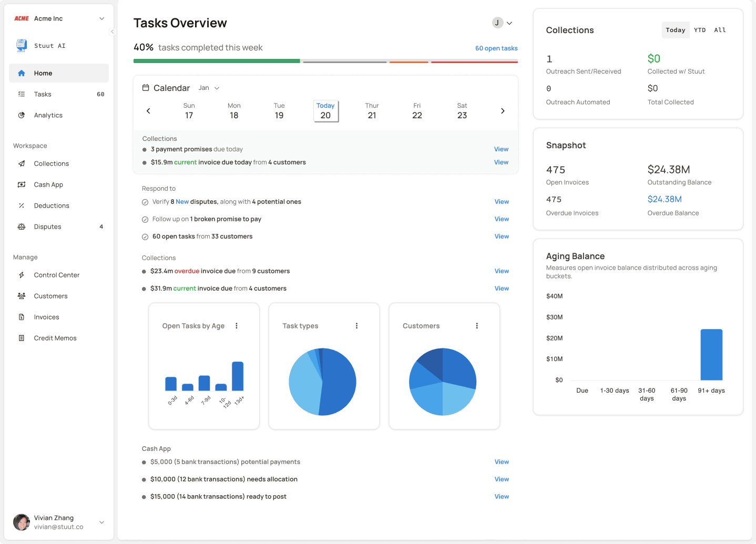Image resolution: width=756 pixels, height=544 pixels.
Task: Click the Control Center lightning icon
Action: click(22, 275)
